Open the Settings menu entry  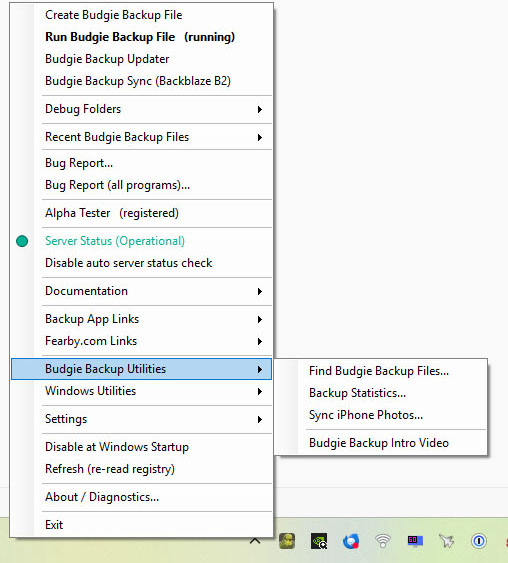(141, 419)
